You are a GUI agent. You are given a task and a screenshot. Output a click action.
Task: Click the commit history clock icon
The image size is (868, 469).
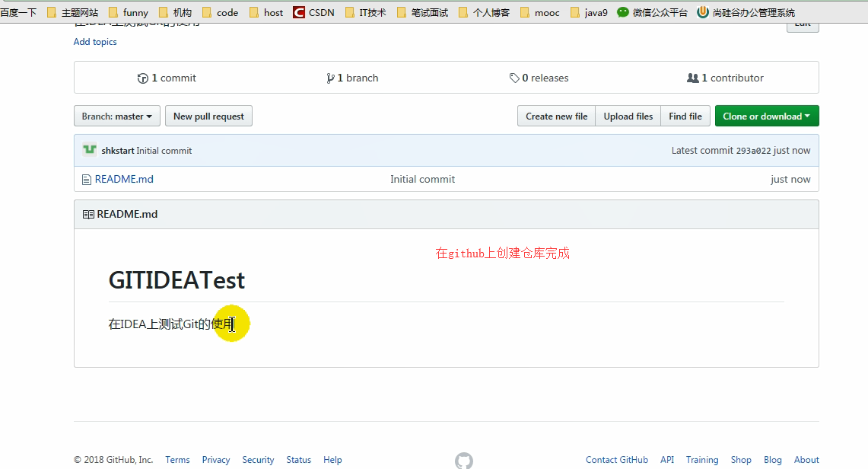143,78
